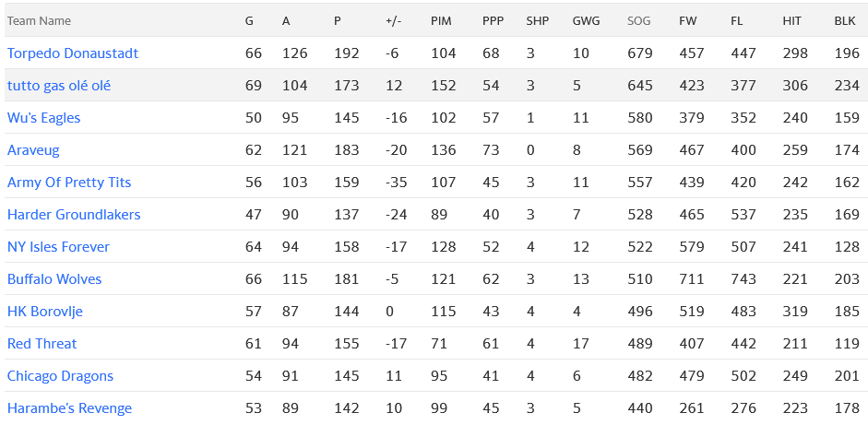Open Torpedo Donaustadt team page
Image resolution: width=868 pixels, height=425 pixels.
pyautogui.click(x=73, y=53)
